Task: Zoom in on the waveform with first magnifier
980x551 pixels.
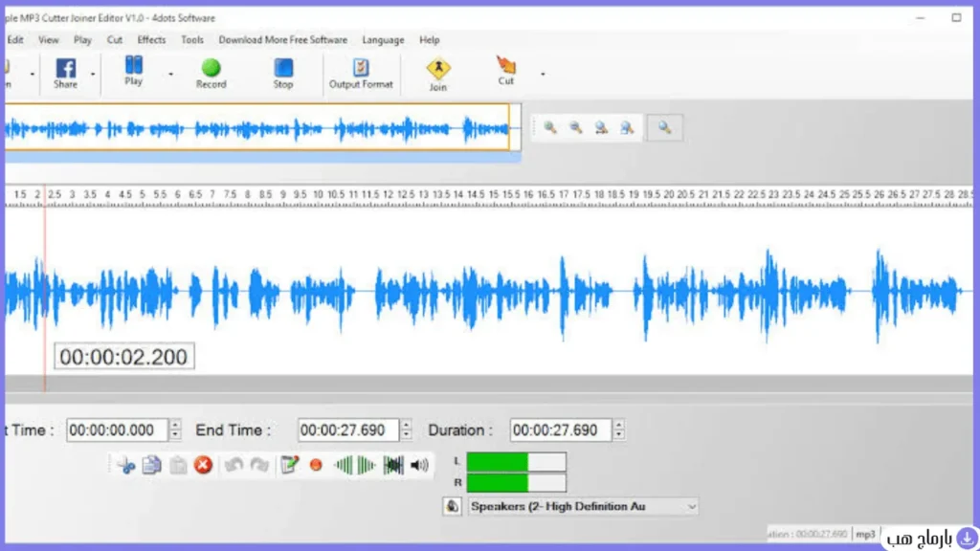Action: click(550, 128)
